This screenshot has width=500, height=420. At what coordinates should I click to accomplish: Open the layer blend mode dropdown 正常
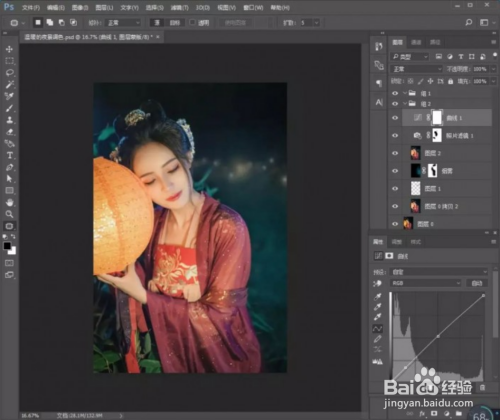[417, 69]
